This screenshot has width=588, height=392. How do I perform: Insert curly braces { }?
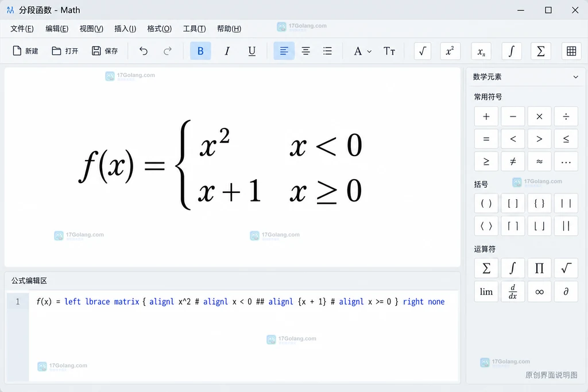tap(540, 204)
